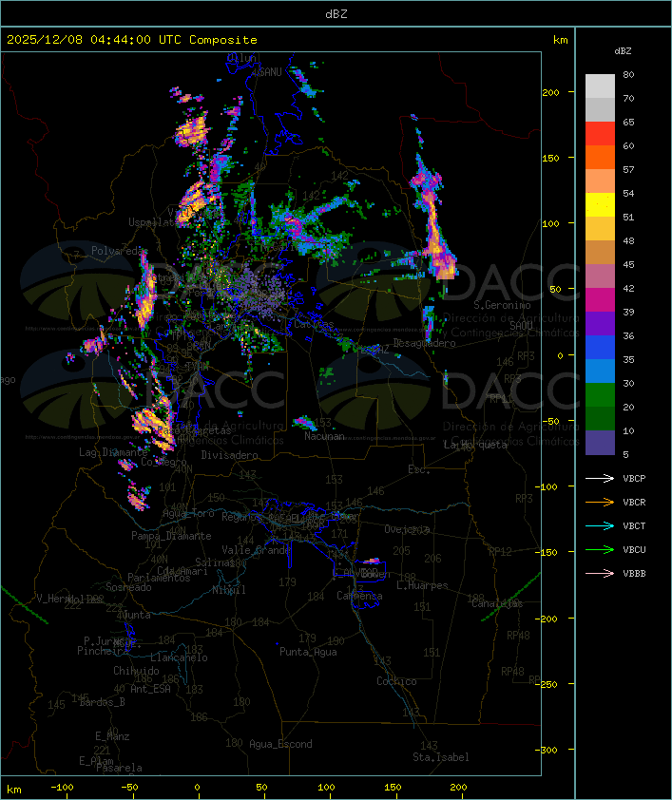The width and height of the screenshot is (672, 800).
Task: Click the E_Manz place label
Action: (x=112, y=736)
